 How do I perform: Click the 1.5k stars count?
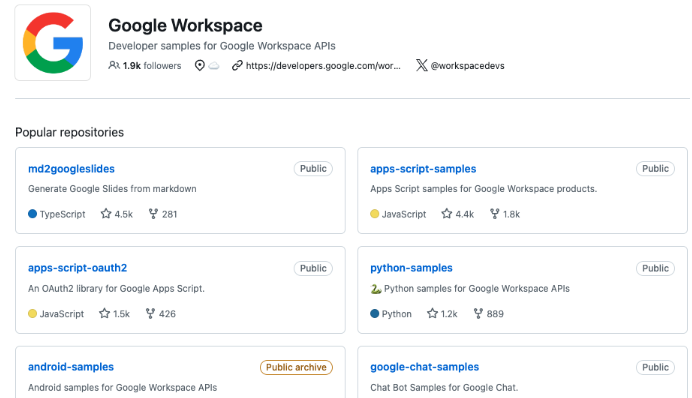click(x=121, y=314)
